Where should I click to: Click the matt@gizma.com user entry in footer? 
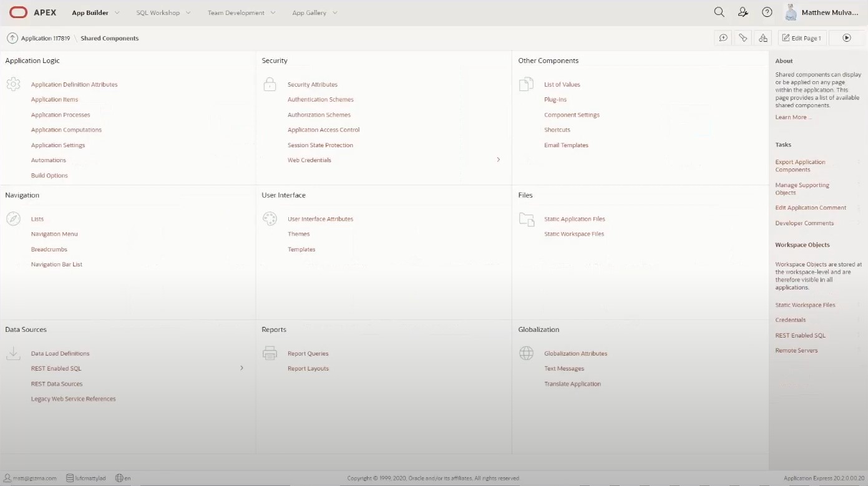pyautogui.click(x=30, y=479)
